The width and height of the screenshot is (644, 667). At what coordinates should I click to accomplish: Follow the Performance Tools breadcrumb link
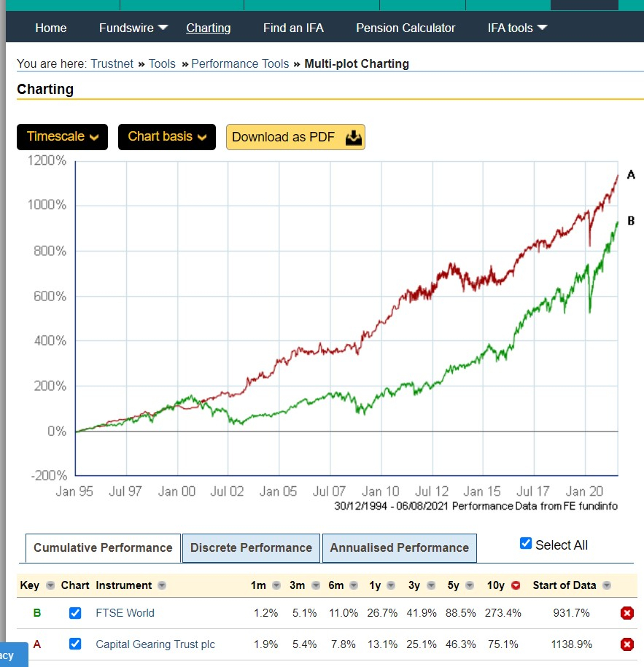click(240, 64)
